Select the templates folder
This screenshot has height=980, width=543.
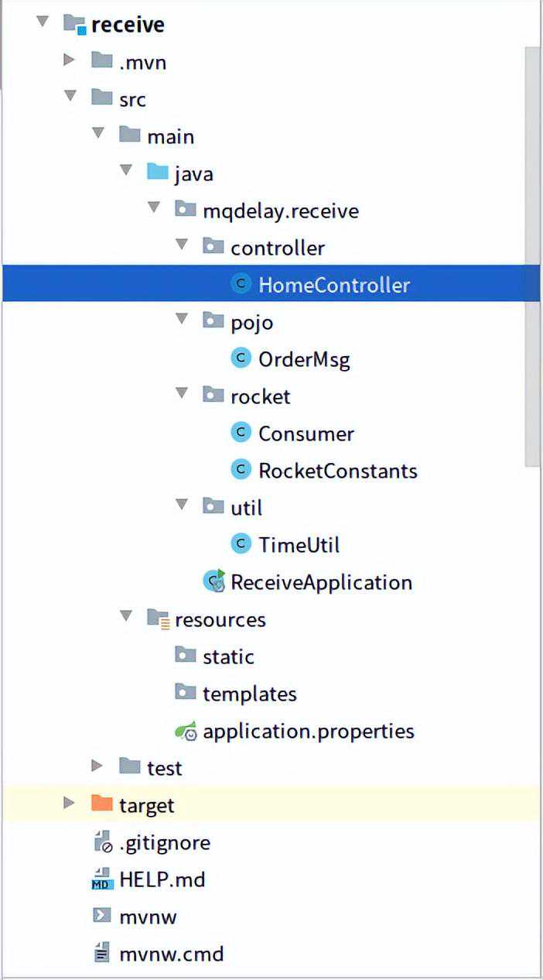249,694
